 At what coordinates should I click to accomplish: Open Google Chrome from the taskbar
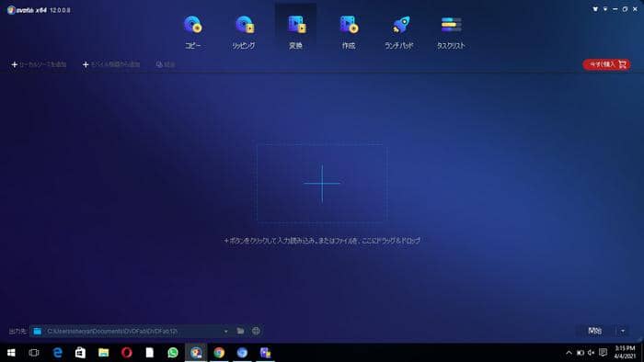tap(219, 353)
